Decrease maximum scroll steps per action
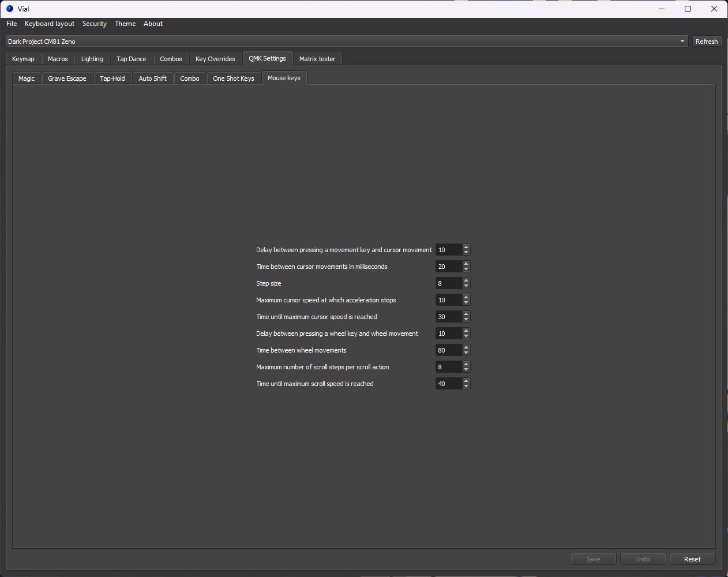Image resolution: width=728 pixels, height=577 pixels. click(x=466, y=370)
